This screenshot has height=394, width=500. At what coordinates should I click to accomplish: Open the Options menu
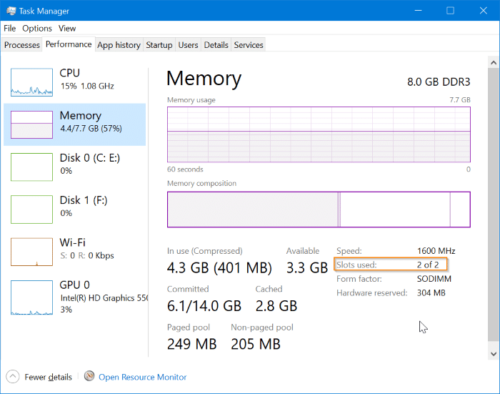37,28
